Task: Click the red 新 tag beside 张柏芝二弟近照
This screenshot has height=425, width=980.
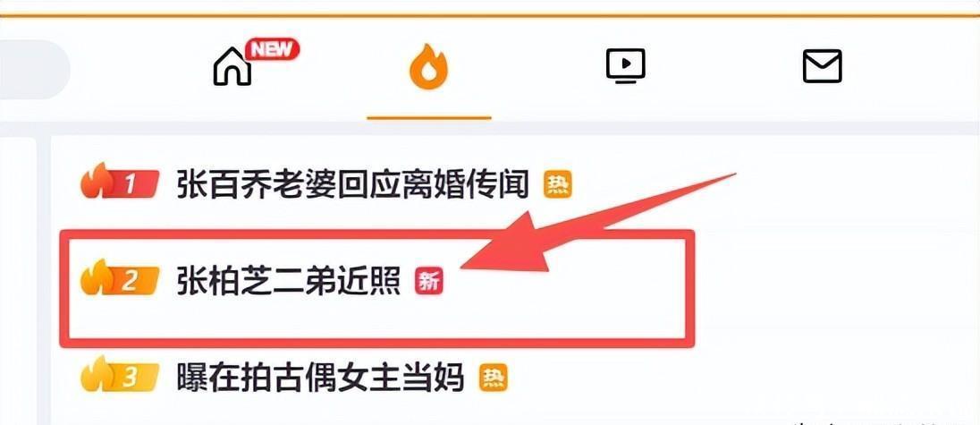Action: point(429,281)
